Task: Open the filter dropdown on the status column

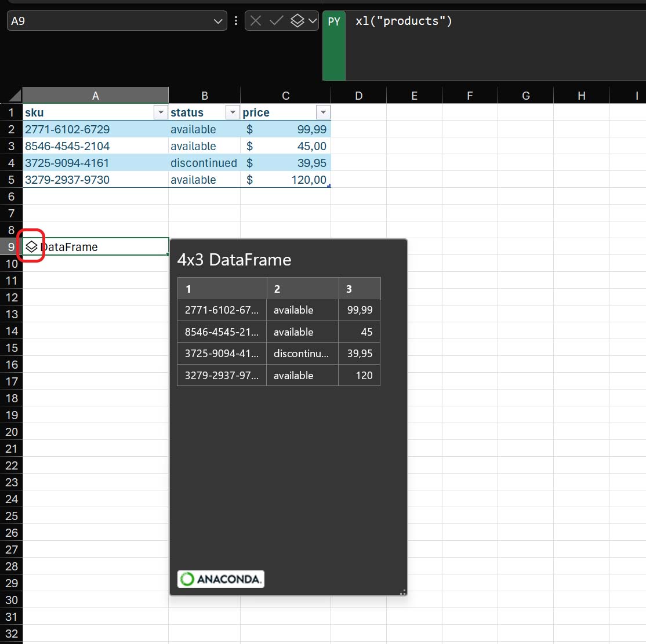Action: point(232,112)
